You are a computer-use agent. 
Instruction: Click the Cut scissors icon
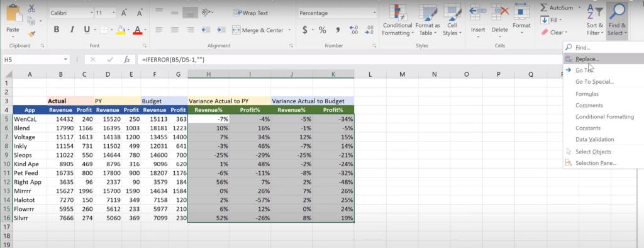tap(31, 8)
